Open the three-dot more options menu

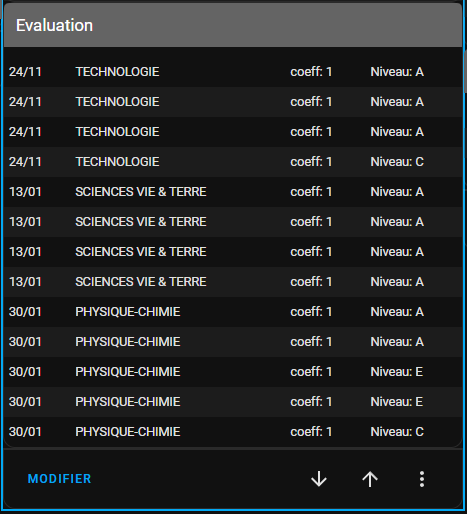click(422, 479)
